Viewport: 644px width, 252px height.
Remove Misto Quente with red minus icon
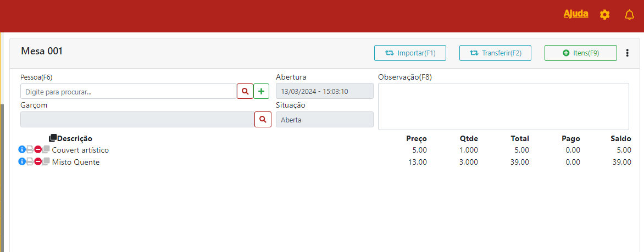point(38,161)
